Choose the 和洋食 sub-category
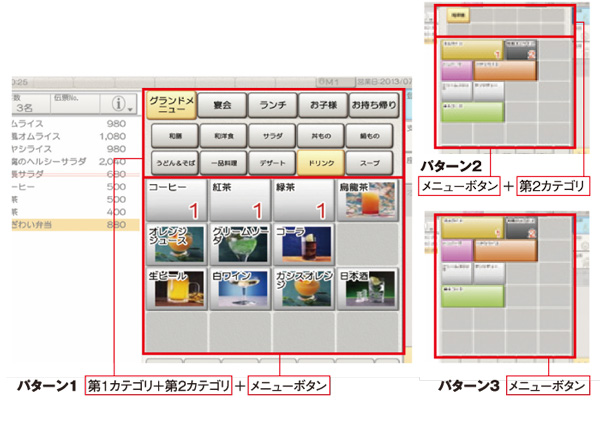 224,135
